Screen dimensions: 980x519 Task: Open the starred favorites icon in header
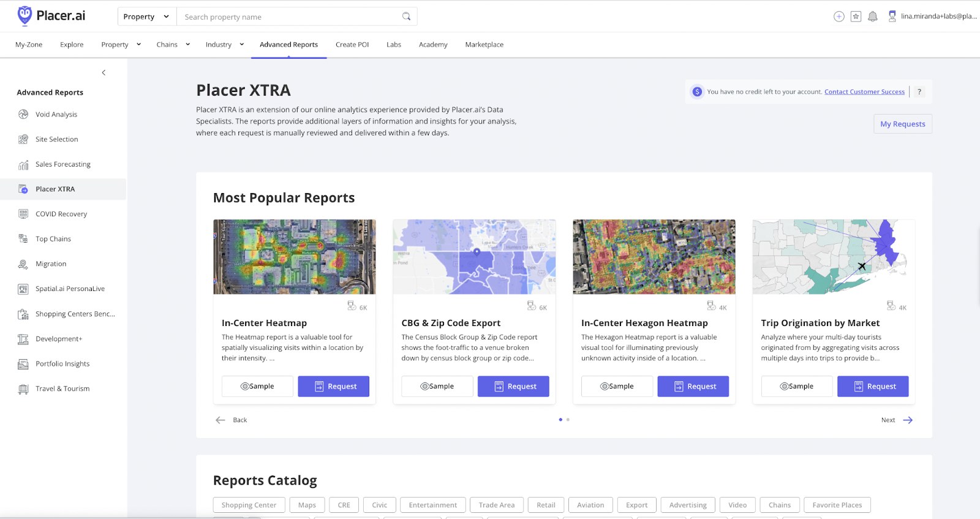pyautogui.click(x=856, y=17)
